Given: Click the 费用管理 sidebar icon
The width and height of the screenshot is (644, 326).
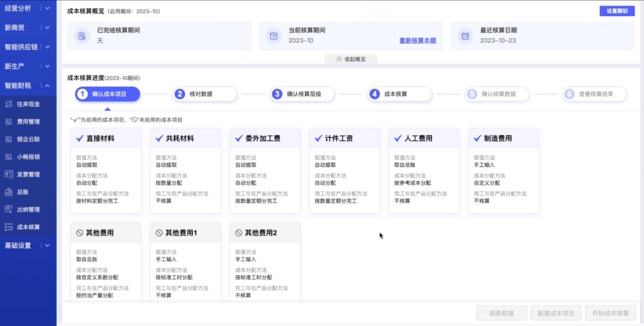Looking at the screenshot, I should tap(8, 122).
